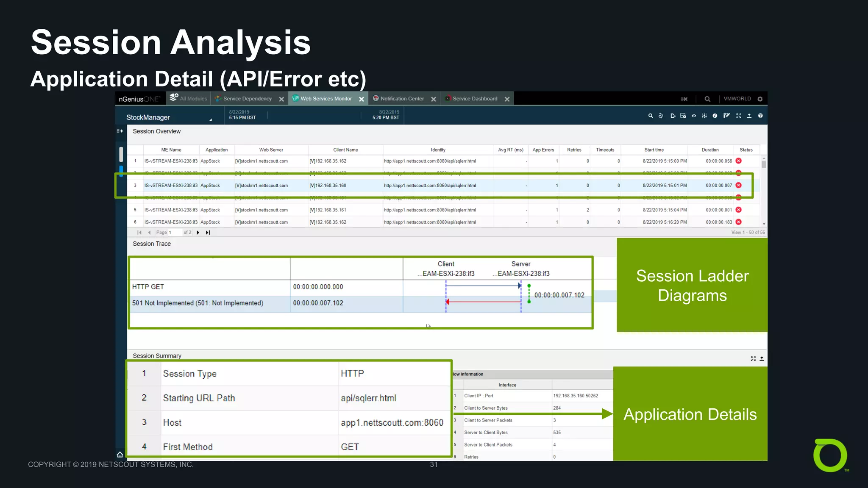868x488 pixels.
Task: Click session table scrollbar down arrow
Action: coord(764,224)
